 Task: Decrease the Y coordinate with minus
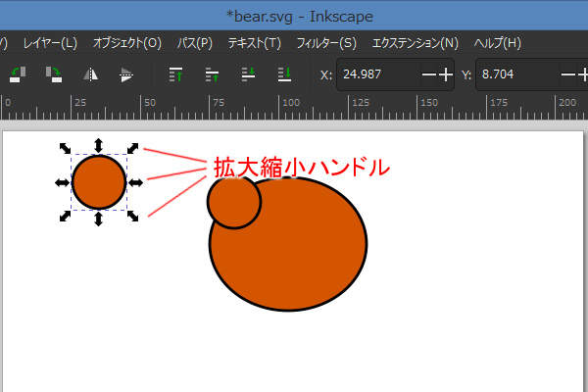(x=567, y=74)
